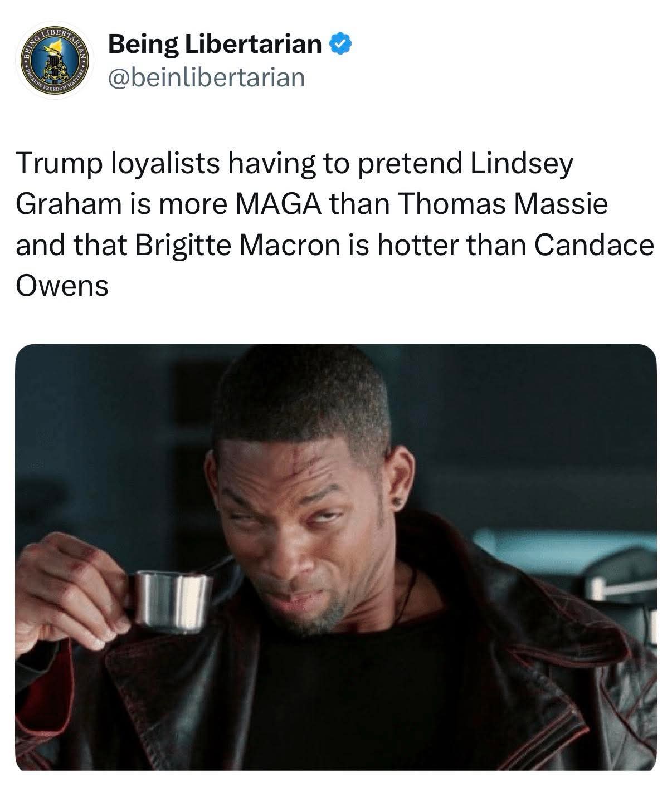Image resolution: width=672 pixels, height=802 pixels.
Task: Click the Being Libertarian display name
Action: pos(215,43)
